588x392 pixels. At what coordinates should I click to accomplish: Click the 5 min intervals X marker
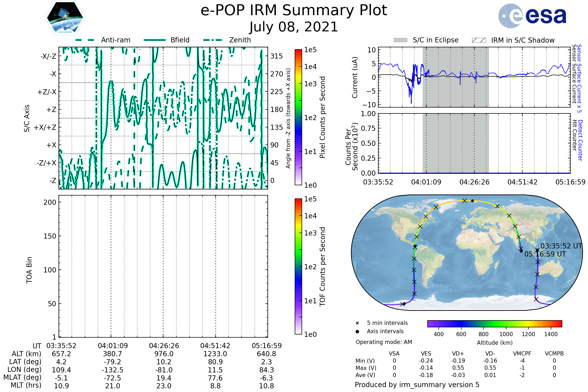coord(357,323)
